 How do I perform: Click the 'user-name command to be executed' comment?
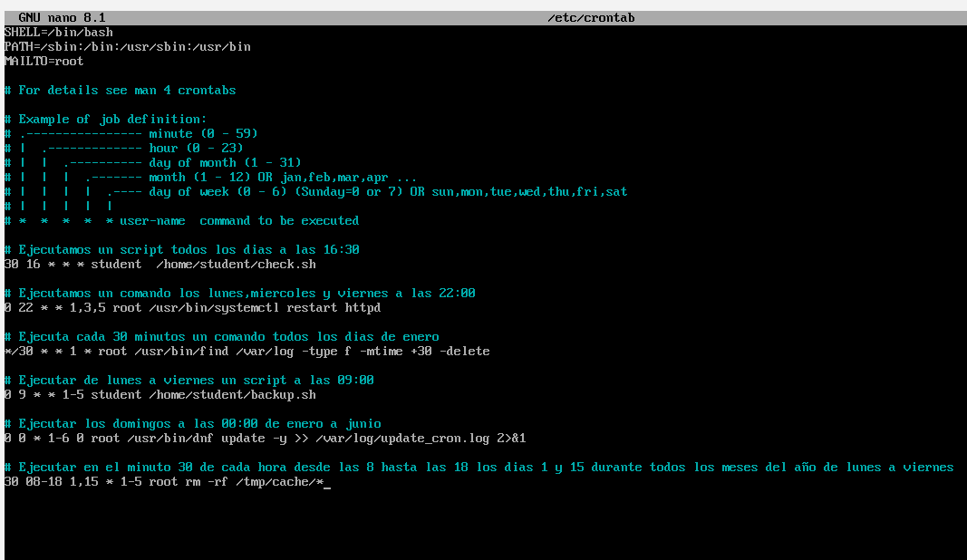coord(181,221)
